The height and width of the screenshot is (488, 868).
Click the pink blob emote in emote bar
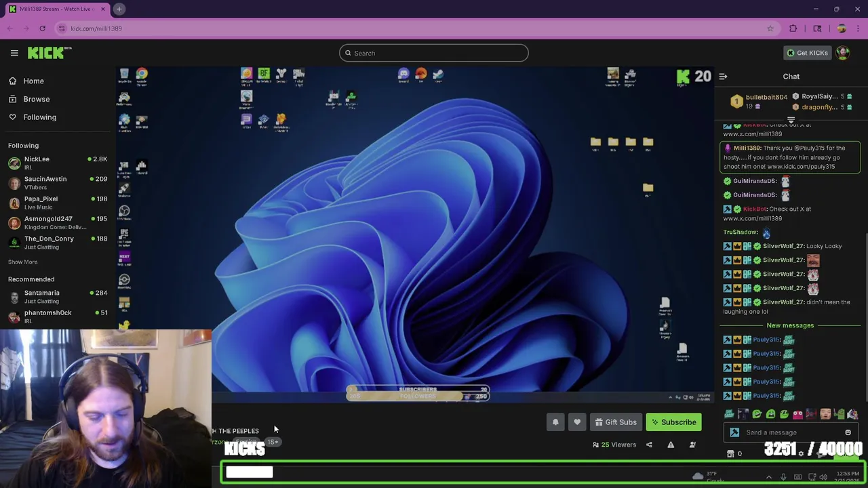[x=797, y=414]
